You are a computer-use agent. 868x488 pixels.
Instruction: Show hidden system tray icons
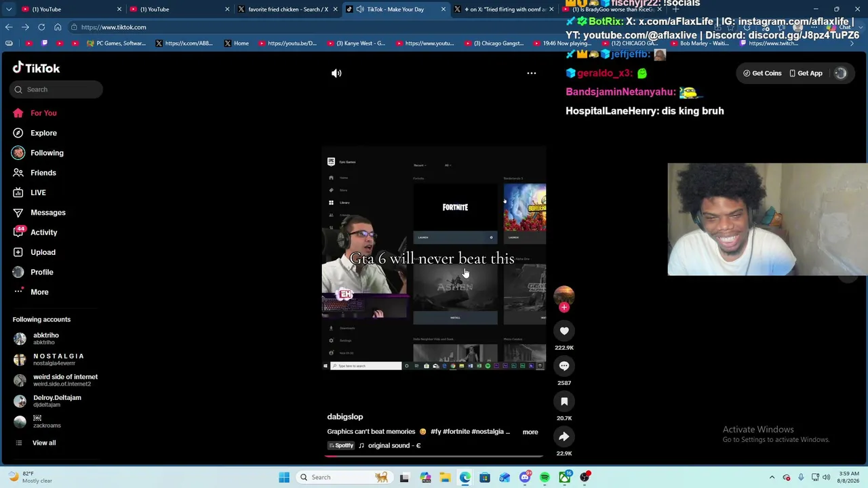click(x=772, y=477)
